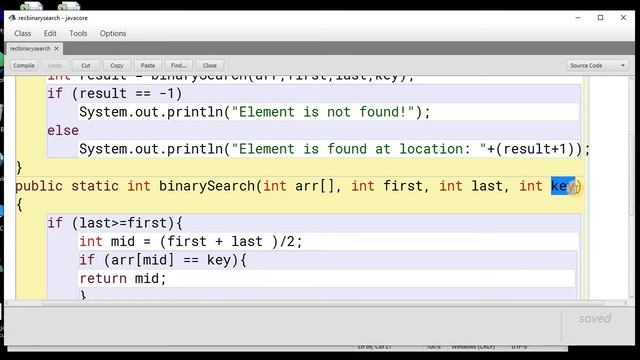Minimize the recbinarysearch window
The image size is (640, 360).
click(x=578, y=18)
